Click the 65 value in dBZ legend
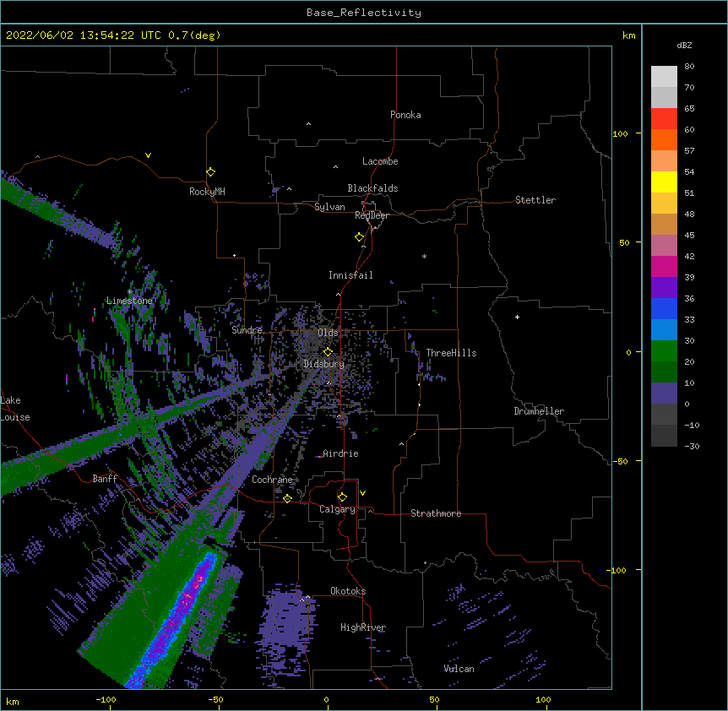 coord(689,109)
